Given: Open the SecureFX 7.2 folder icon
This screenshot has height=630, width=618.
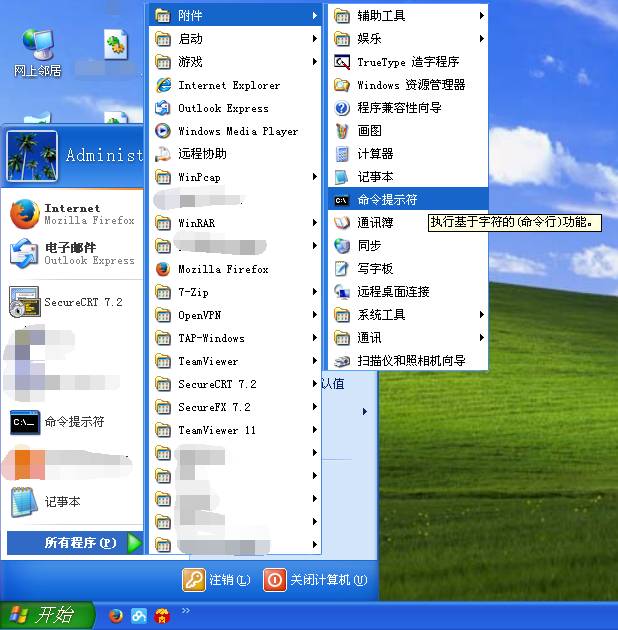Looking at the screenshot, I should tap(163, 407).
